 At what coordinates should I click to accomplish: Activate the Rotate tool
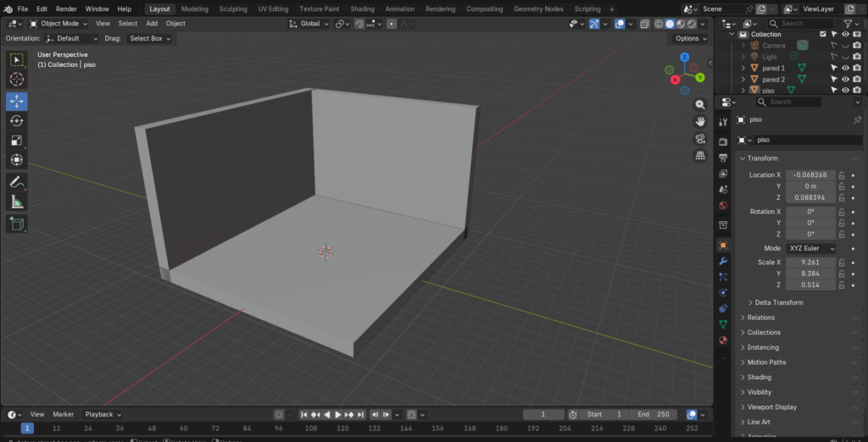pyautogui.click(x=17, y=121)
